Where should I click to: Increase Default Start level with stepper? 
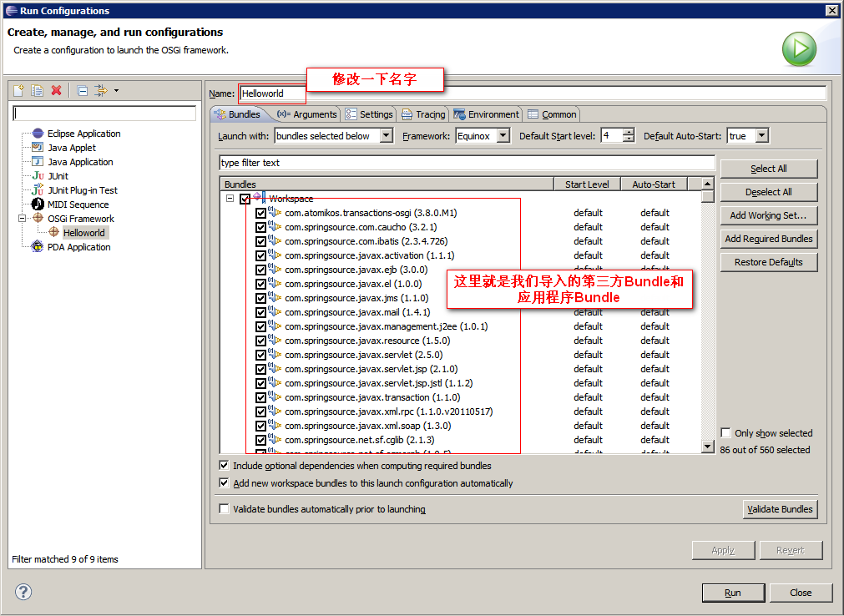pos(628,132)
